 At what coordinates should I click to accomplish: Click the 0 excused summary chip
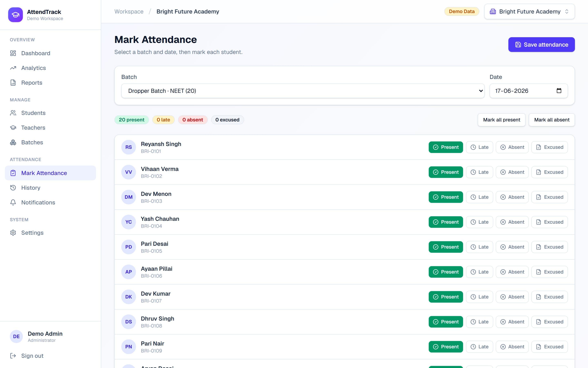pos(227,120)
